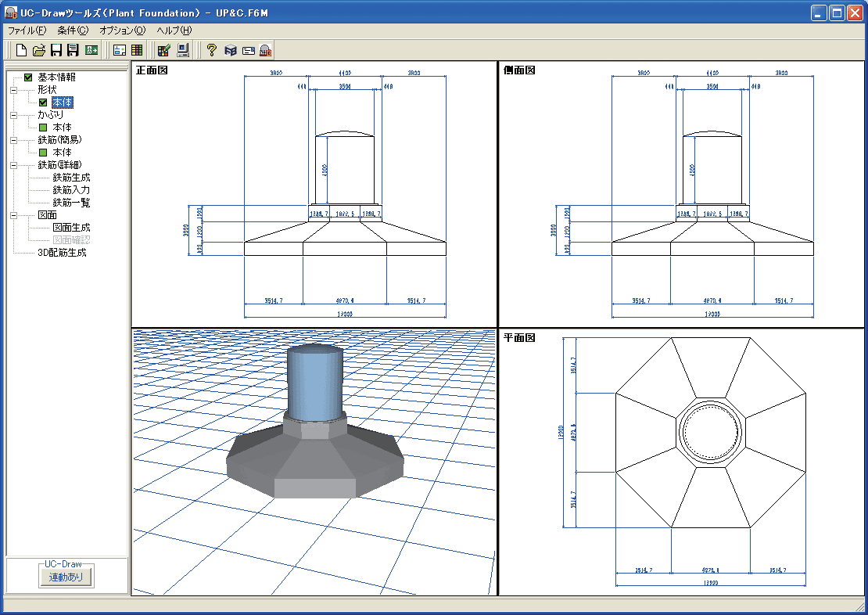Viewport: 868px width, 615px height.
Task: Open the ファイル(F) menu
Action: (x=27, y=31)
